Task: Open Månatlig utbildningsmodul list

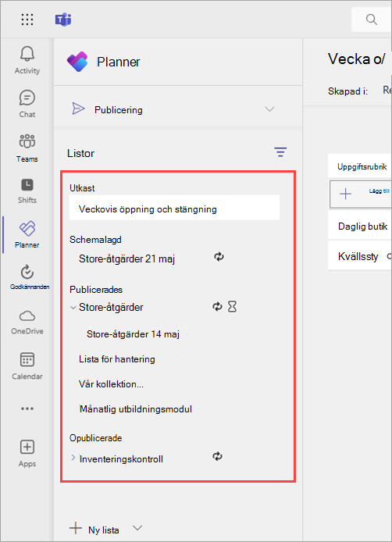Action: 136,409
